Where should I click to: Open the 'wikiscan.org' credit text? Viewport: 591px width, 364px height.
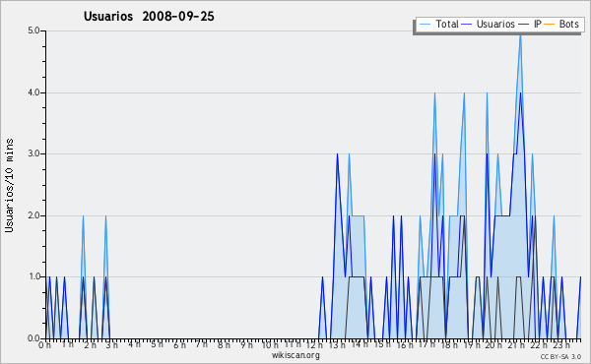(x=295, y=355)
